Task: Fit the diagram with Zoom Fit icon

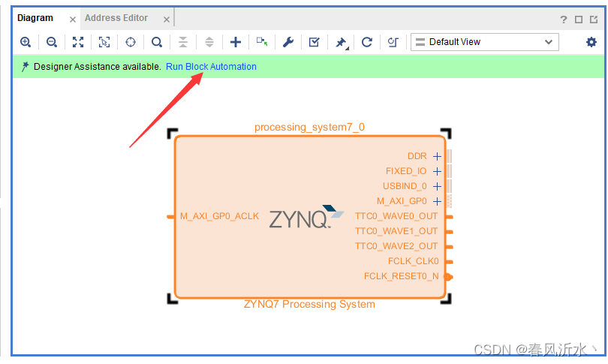Action: tap(78, 42)
